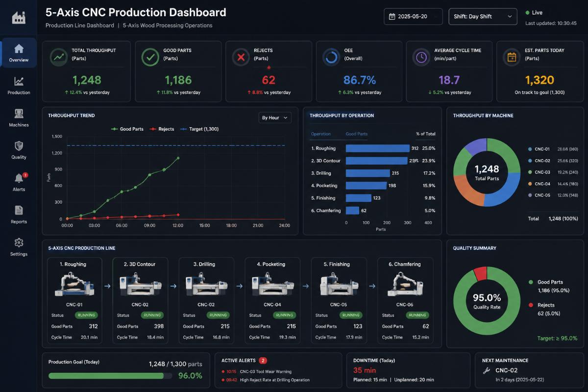This screenshot has width=588, height=392.
Task: Click the CNC-04 orange legend dot
Action: 530,184
